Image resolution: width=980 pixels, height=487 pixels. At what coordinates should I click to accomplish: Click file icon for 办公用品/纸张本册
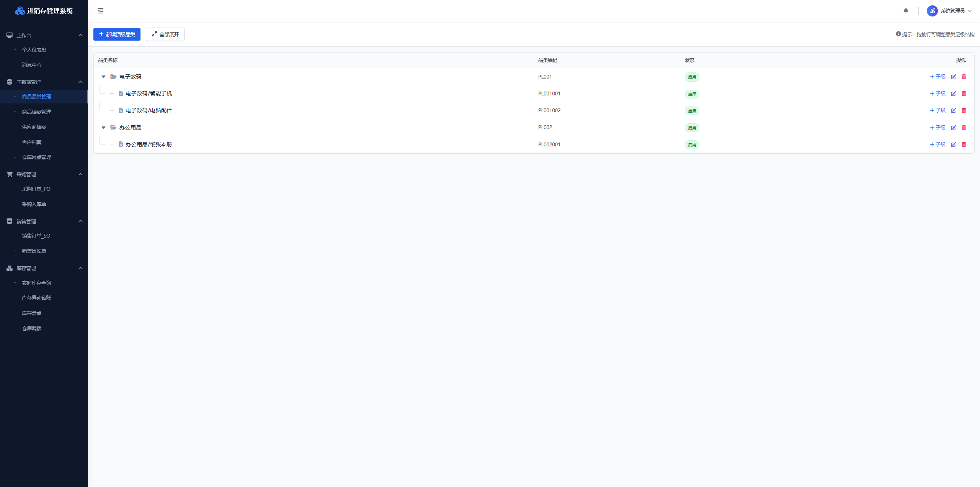(x=121, y=144)
